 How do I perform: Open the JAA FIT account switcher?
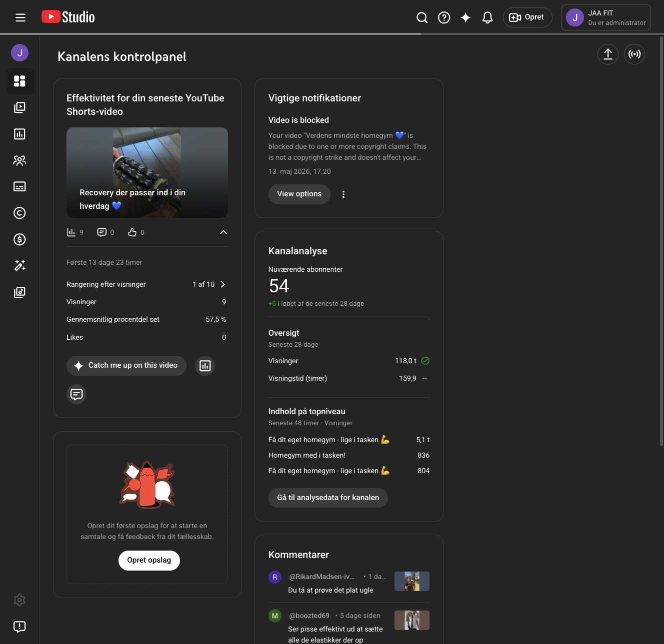point(606,17)
